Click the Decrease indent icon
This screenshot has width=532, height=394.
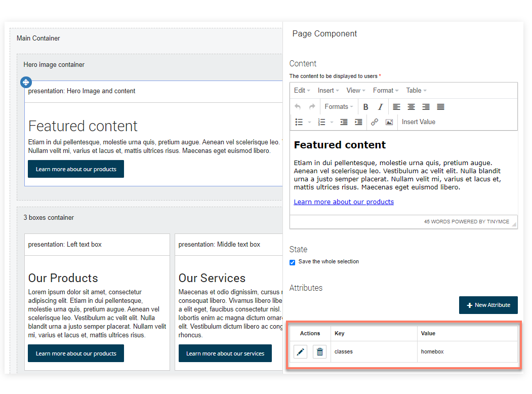pyautogui.click(x=344, y=122)
